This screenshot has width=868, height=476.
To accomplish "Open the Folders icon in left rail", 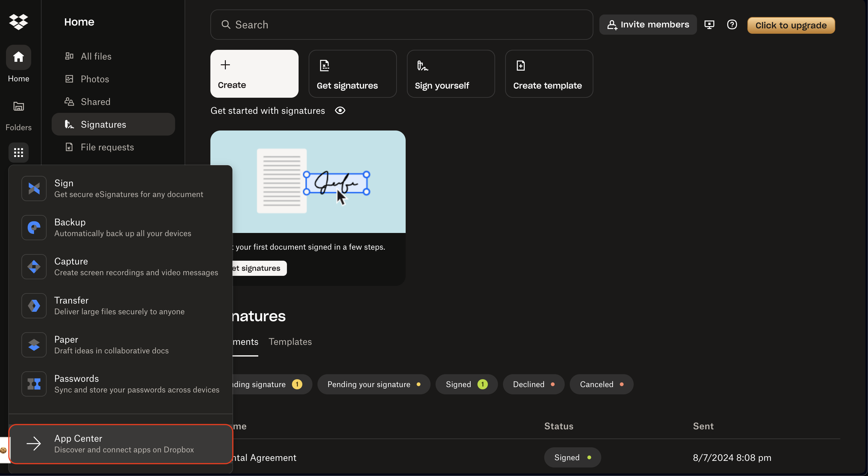I will point(19,107).
